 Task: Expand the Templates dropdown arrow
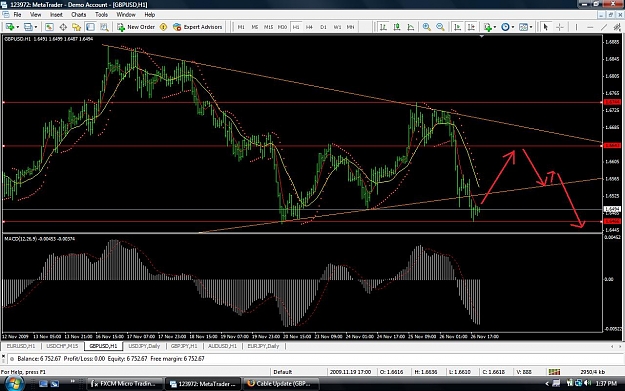[x=531, y=27]
